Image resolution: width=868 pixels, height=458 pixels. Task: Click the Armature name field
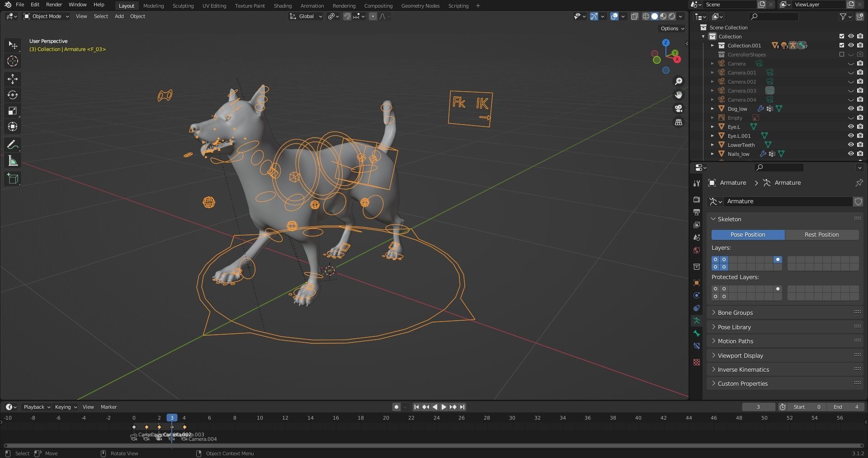(x=789, y=201)
